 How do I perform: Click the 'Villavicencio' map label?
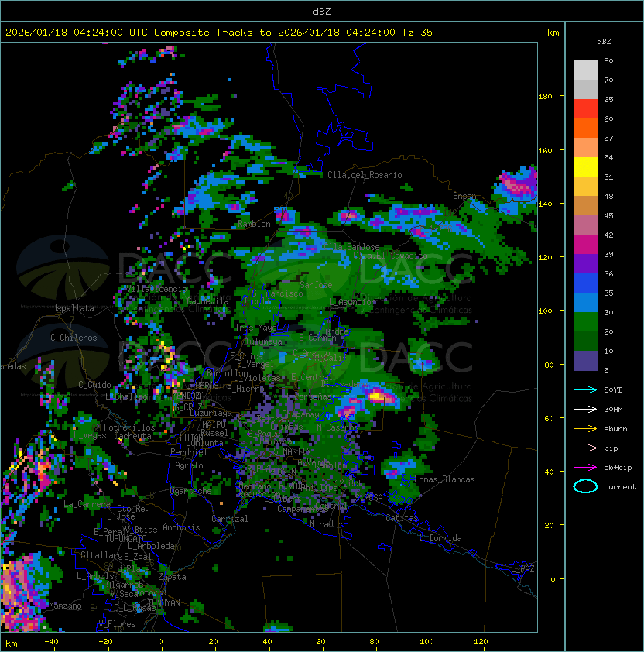[156, 289]
